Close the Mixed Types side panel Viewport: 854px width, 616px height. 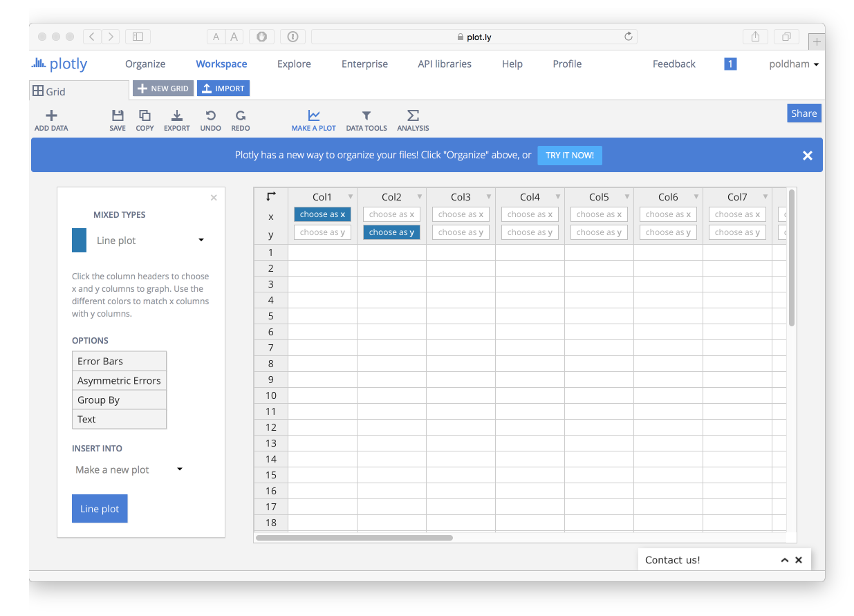(214, 198)
